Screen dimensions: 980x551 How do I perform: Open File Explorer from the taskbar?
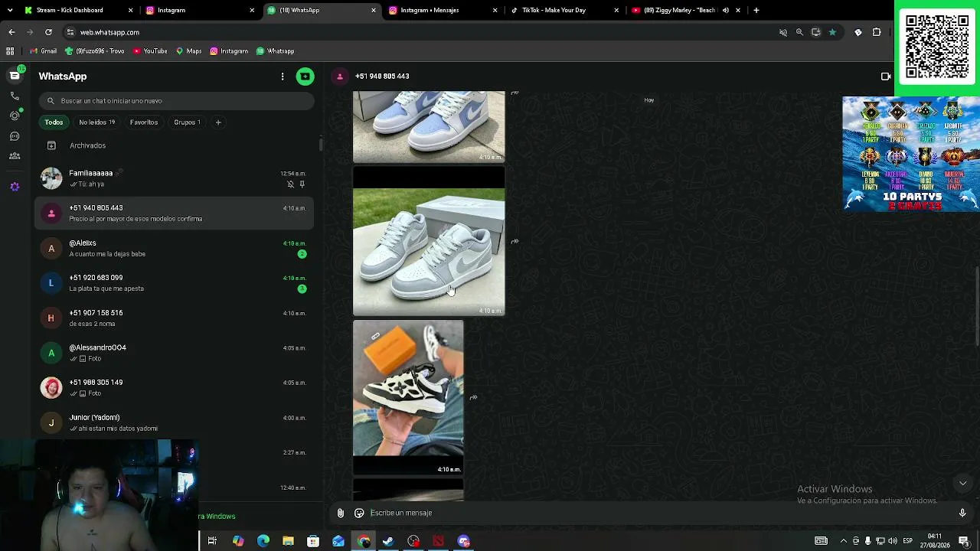point(288,541)
